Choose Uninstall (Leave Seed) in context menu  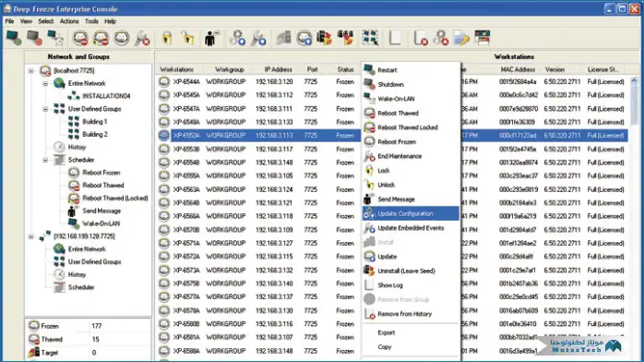point(411,271)
